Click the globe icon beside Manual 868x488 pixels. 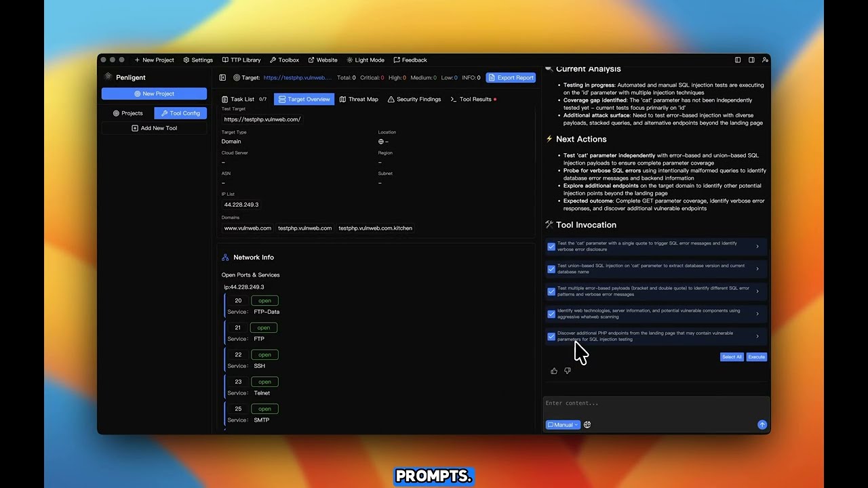tap(587, 425)
